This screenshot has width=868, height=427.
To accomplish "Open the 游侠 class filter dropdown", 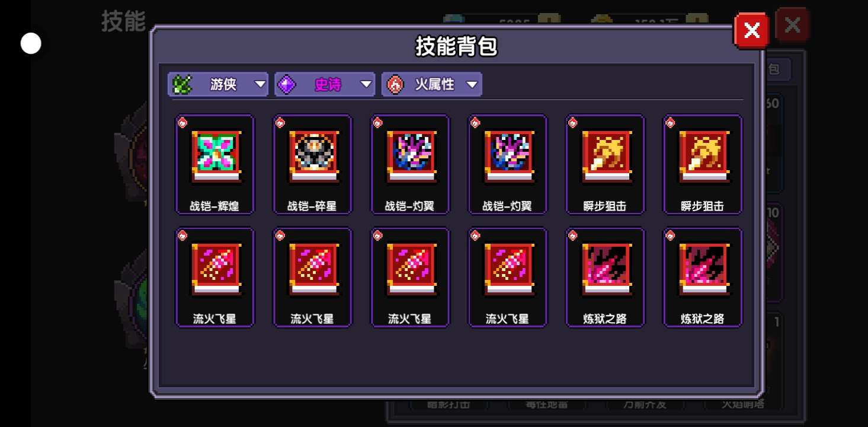I will coord(218,84).
